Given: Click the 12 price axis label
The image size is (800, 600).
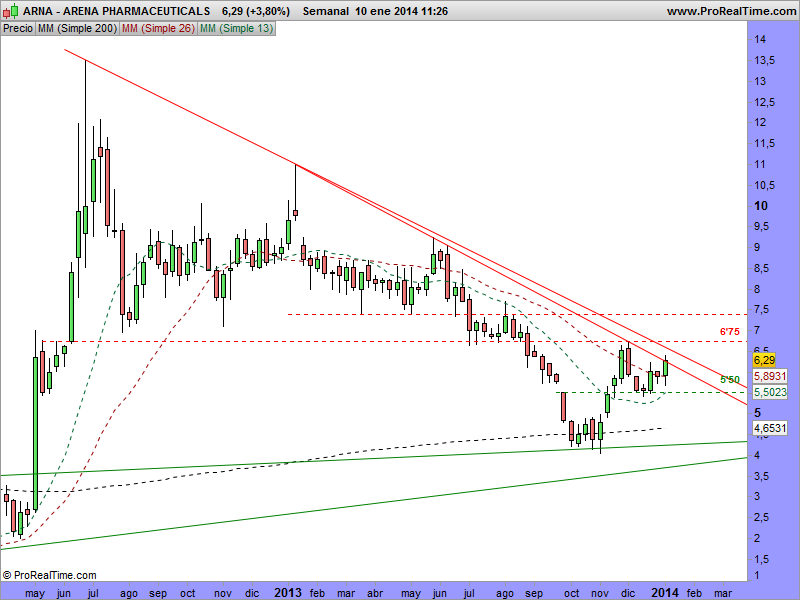Looking at the screenshot, I should (x=760, y=122).
